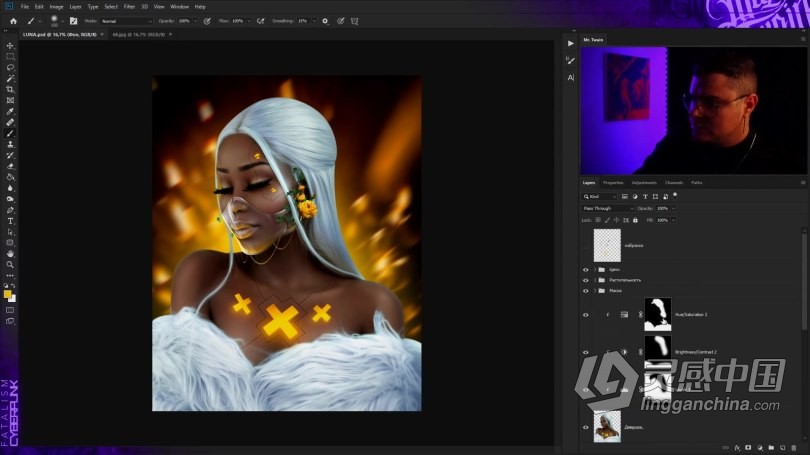Toggle lock transparent pixels

coord(598,220)
